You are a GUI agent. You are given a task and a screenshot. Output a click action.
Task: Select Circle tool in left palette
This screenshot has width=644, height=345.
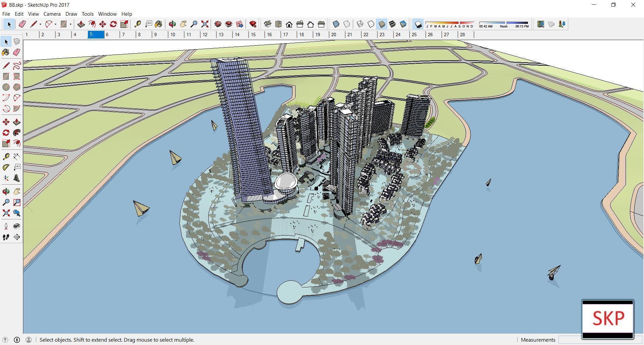pos(6,87)
